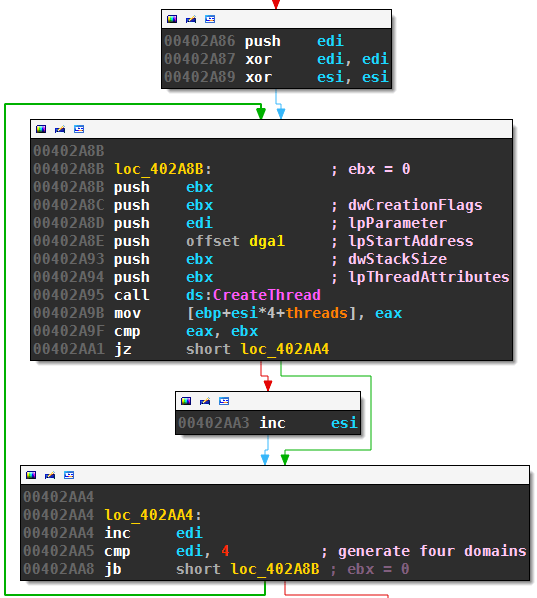Click the loc_402A8B label
This screenshot has width=537, height=598.
pos(159,169)
